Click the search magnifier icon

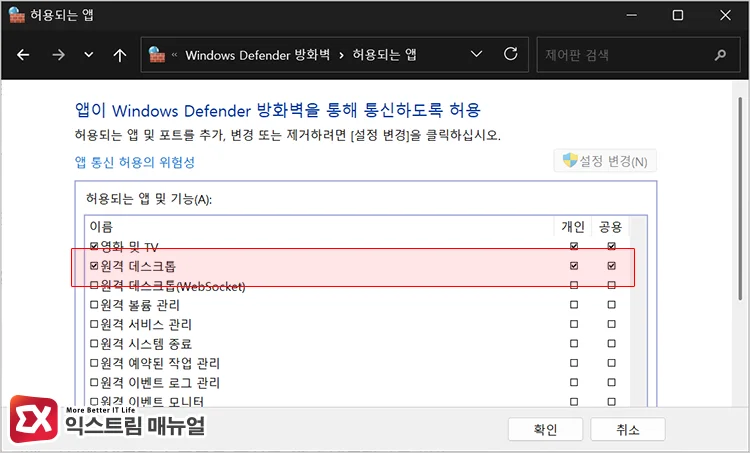[x=720, y=55]
